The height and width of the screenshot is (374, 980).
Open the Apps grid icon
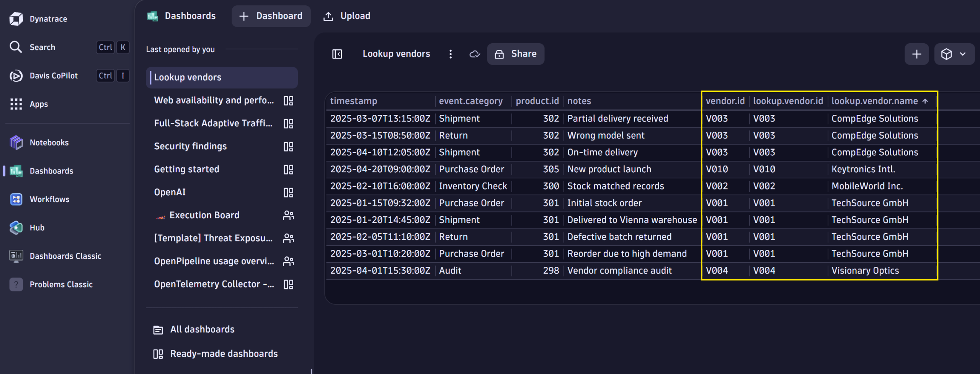click(16, 104)
